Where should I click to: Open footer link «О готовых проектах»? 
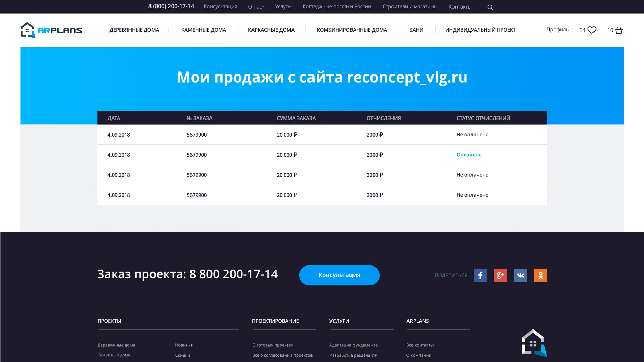[273, 345]
